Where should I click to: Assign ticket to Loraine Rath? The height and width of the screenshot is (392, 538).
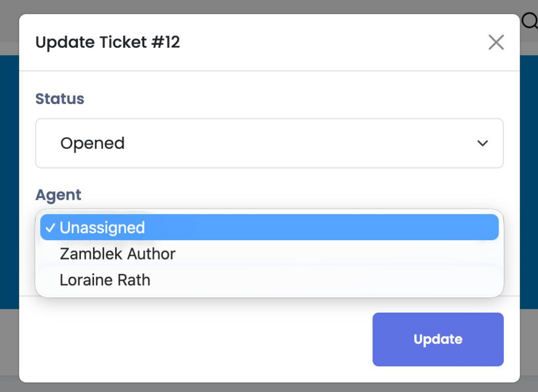coord(105,280)
